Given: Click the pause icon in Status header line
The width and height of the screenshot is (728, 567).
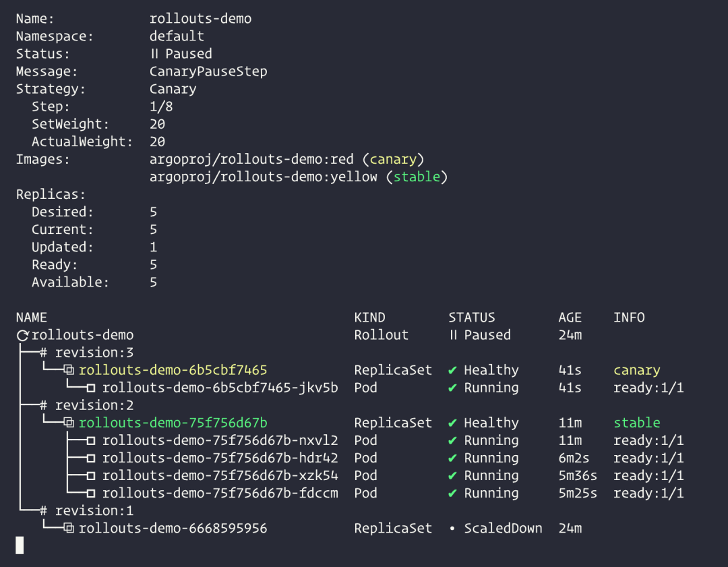Looking at the screenshot, I should click(154, 54).
